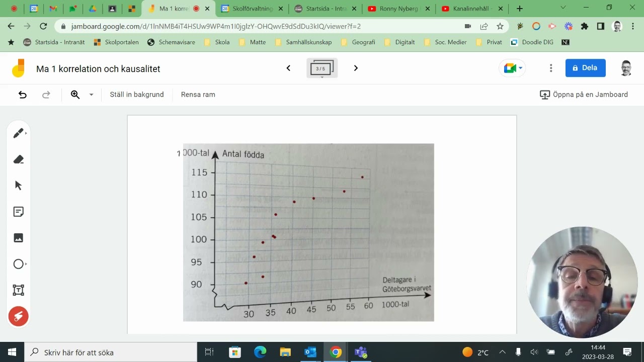Open the three-dot more options menu
This screenshot has height=362, width=644.
pos(551,68)
